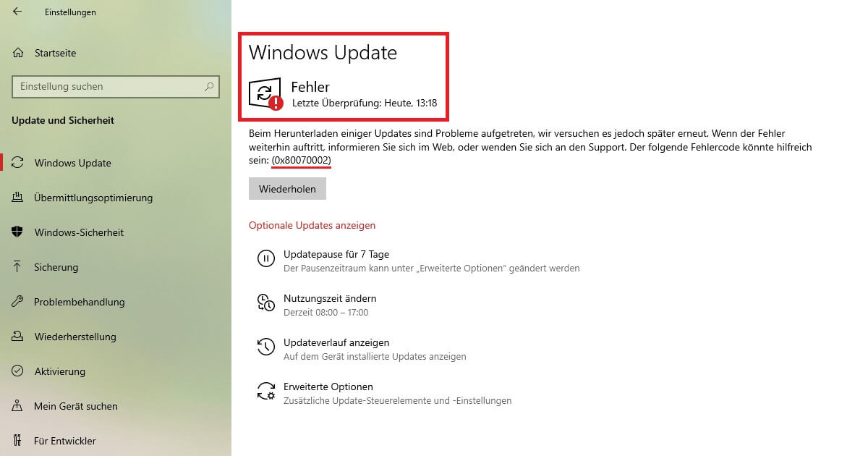Click the Windows-Sicherheit shield icon
Viewport: 868px width, 456px height.
18,232
